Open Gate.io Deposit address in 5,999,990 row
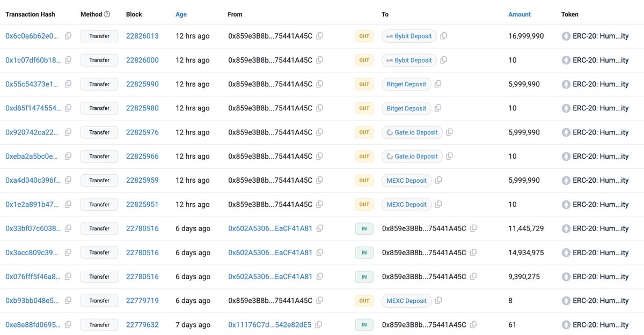The width and height of the screenshot is (644, 335). (x=412, y=132)
